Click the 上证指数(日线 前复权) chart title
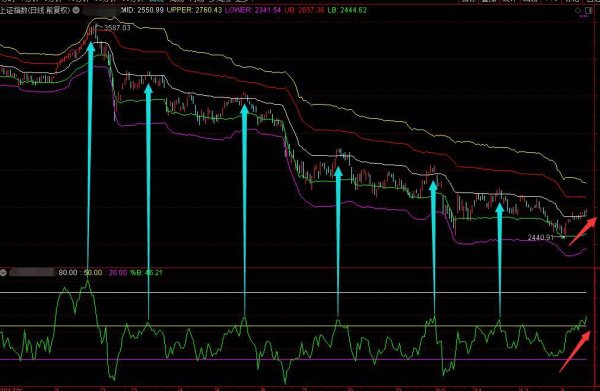600x391 pixels. click(35, 10)
